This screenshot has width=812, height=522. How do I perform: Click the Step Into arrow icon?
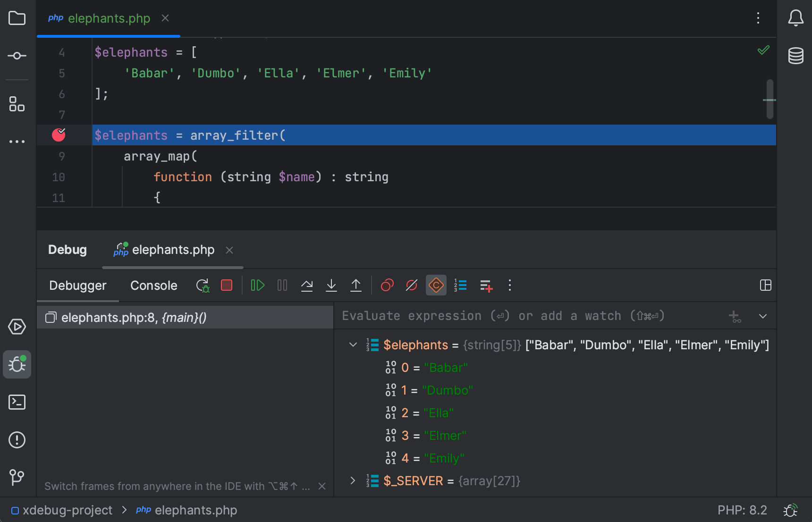[331, 286]
